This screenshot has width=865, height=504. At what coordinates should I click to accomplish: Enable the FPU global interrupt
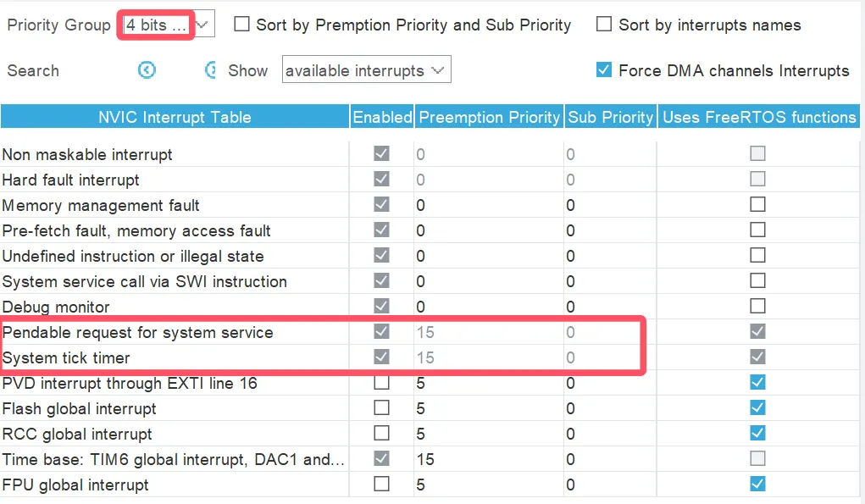tap(382, 485)
